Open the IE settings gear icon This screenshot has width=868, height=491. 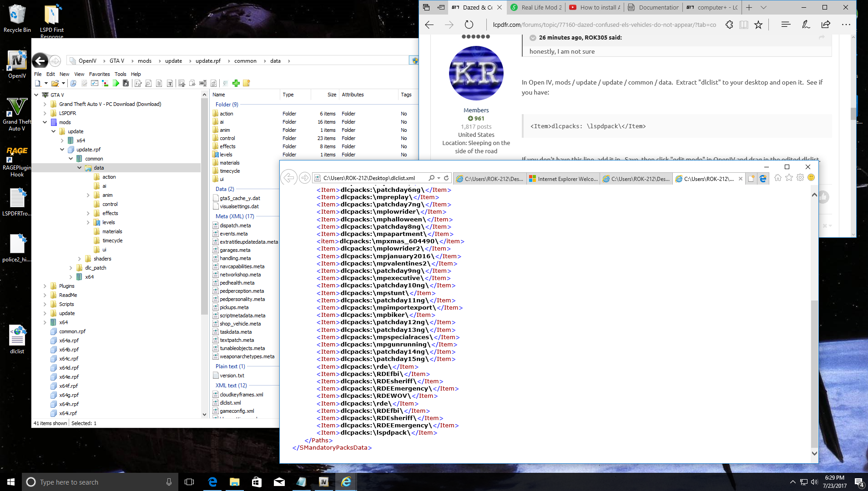pyautogui.click(x=800, y=178)
